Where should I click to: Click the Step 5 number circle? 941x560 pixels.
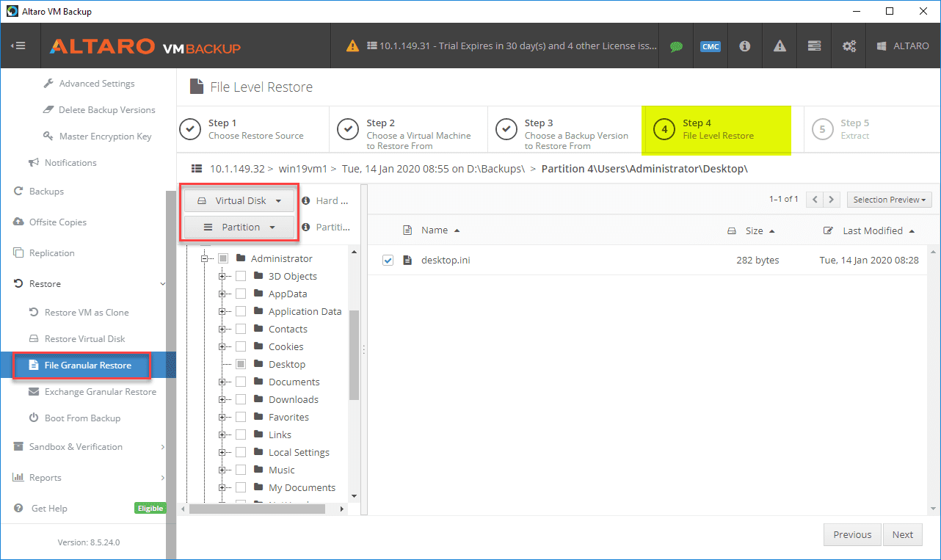pyautogui.click(x=823, y=129)
